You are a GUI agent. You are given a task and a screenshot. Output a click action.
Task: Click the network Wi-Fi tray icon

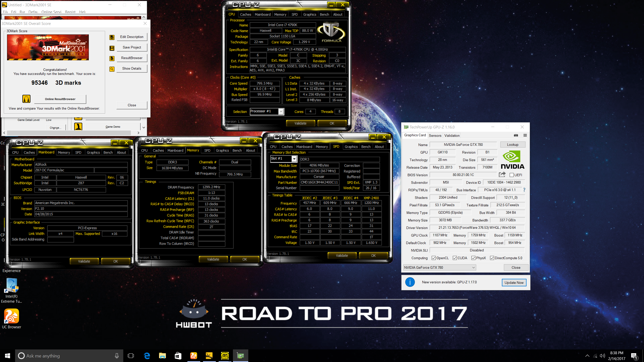595,356
